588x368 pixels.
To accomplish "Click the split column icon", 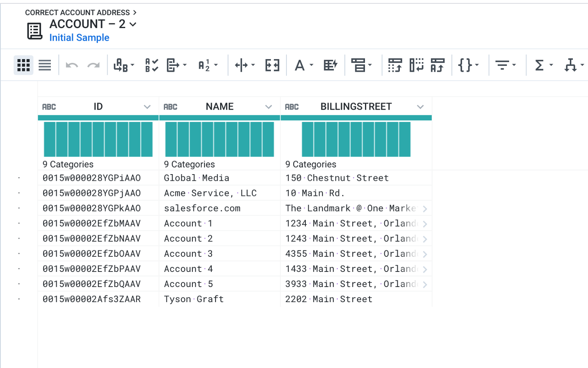I will pyautogui.click(x=244, y=65).
